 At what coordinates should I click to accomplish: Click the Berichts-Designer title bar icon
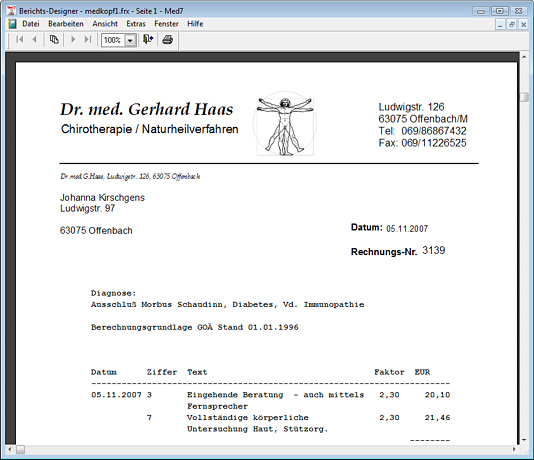click(x=11, y=11)
